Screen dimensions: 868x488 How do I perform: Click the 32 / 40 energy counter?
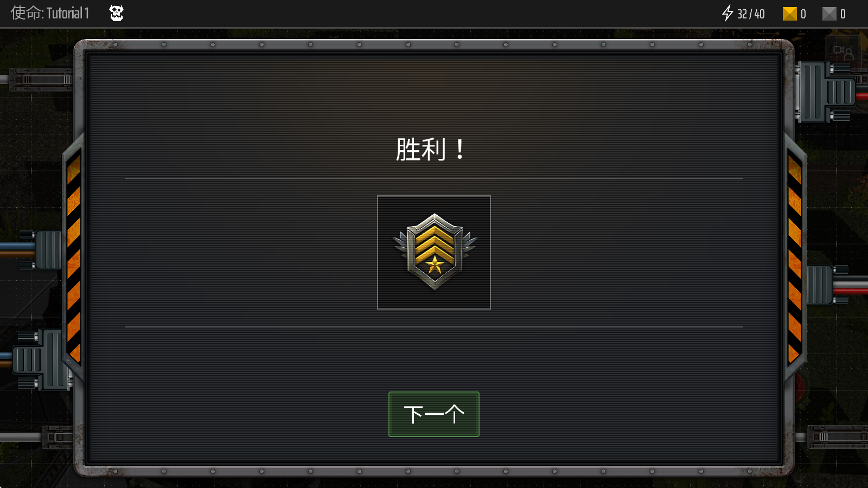[x=751, y=14]
